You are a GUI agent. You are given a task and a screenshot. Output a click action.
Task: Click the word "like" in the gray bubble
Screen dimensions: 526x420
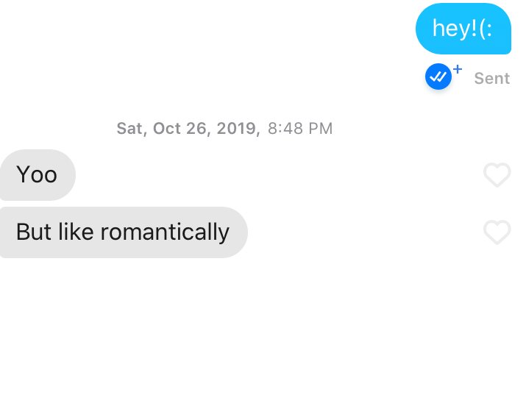click(76, 232)
